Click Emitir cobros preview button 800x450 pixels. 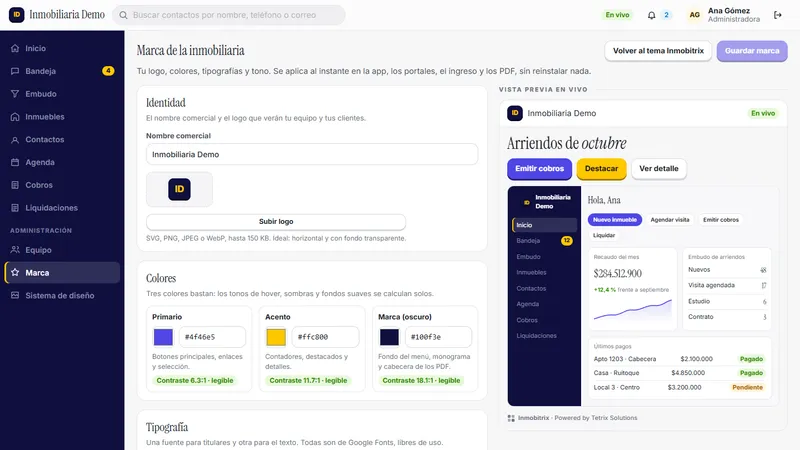tap(539, 169)
